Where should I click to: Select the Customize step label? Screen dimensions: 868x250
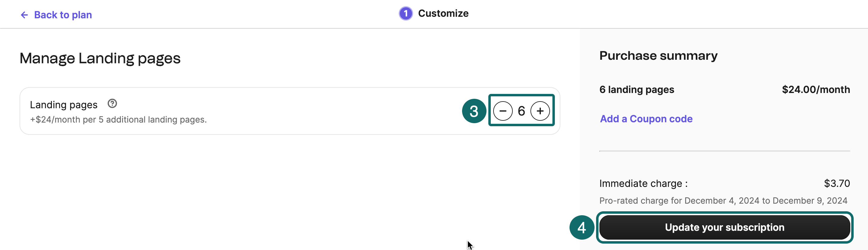[443, 13]
